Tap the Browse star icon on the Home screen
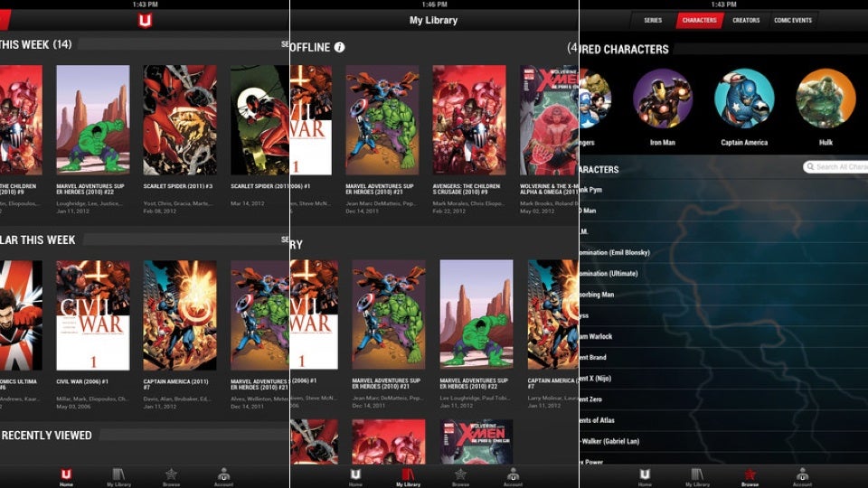 pos(171,476)
